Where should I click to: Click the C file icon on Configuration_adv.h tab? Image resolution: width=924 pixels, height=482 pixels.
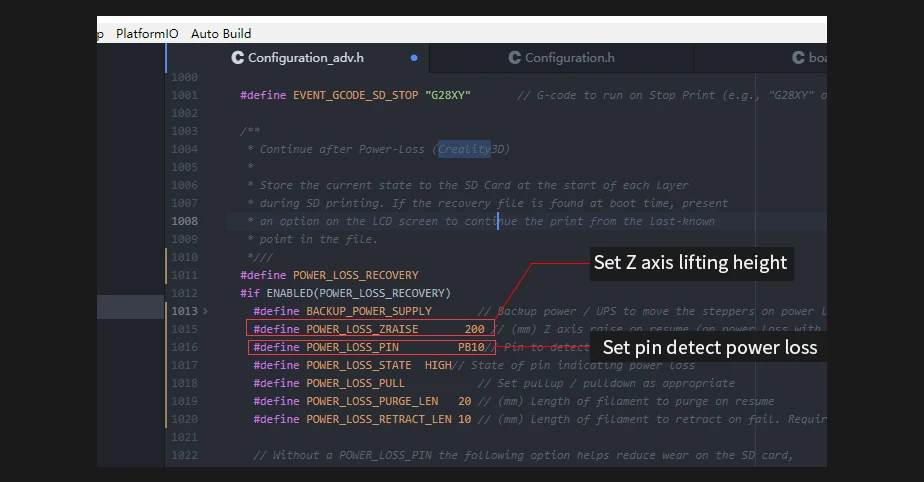pos(237,58)
